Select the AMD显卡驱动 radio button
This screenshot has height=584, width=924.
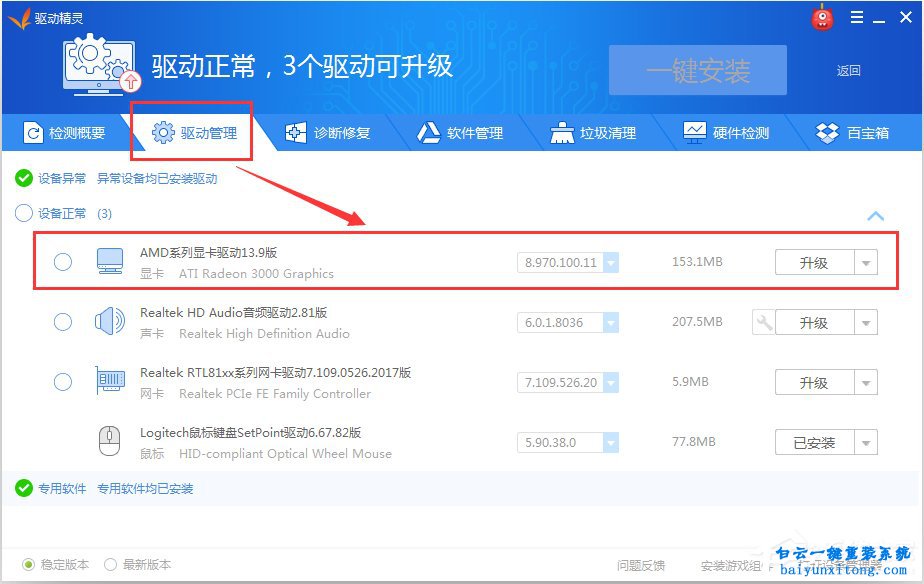tap(62, 261)
